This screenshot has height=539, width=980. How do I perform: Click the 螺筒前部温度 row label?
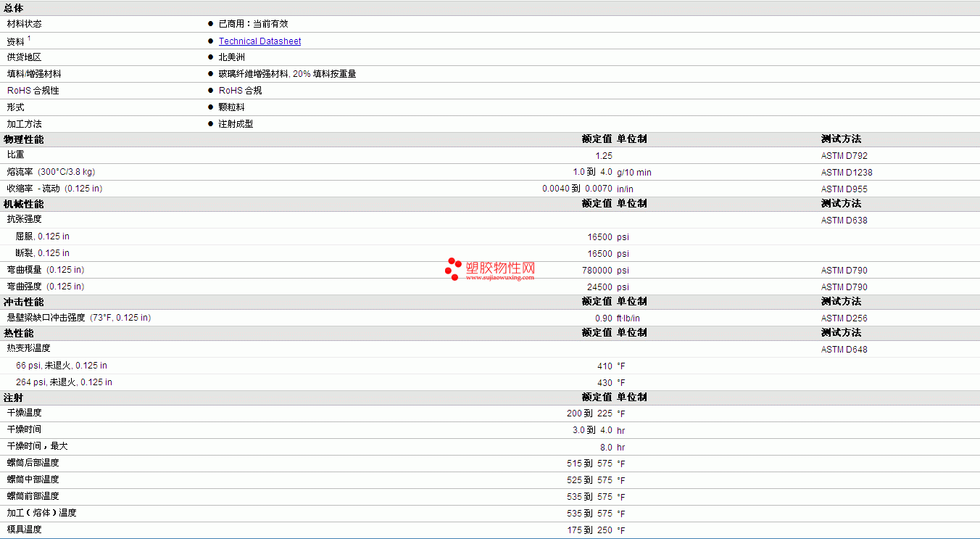[33, 496]
